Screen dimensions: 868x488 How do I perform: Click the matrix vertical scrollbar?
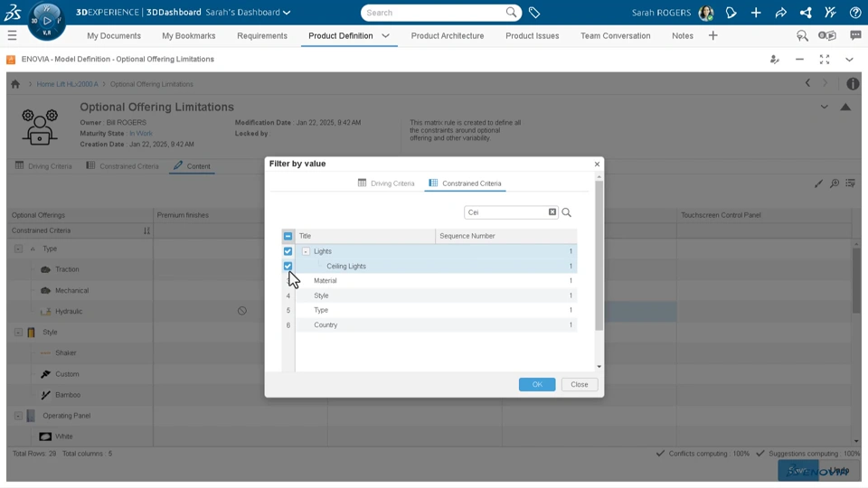(856, 279)
